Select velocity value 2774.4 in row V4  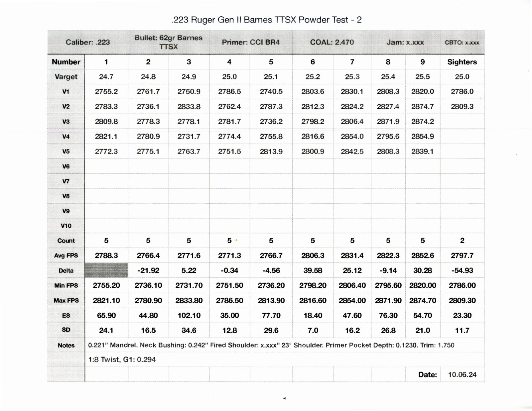(229, 137)
